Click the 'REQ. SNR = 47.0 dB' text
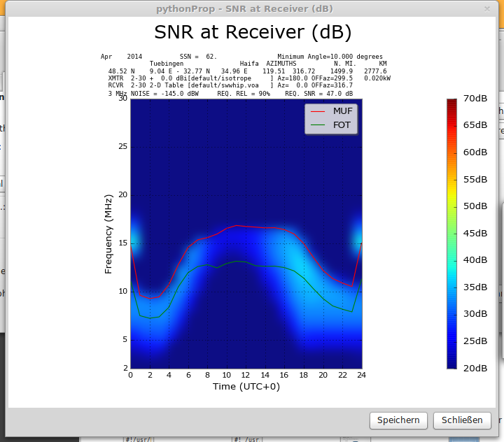This screenshot has width=504, height=442. pyautogui.click(x=319, y=94)
